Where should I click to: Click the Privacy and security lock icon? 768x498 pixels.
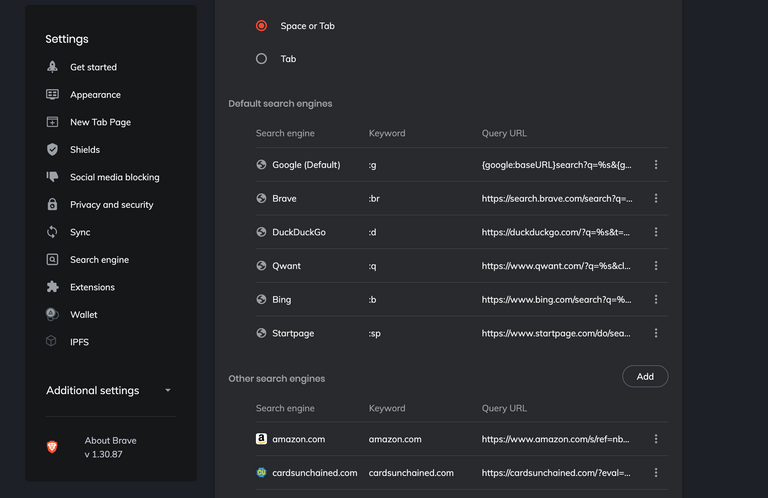pos(52,204)
